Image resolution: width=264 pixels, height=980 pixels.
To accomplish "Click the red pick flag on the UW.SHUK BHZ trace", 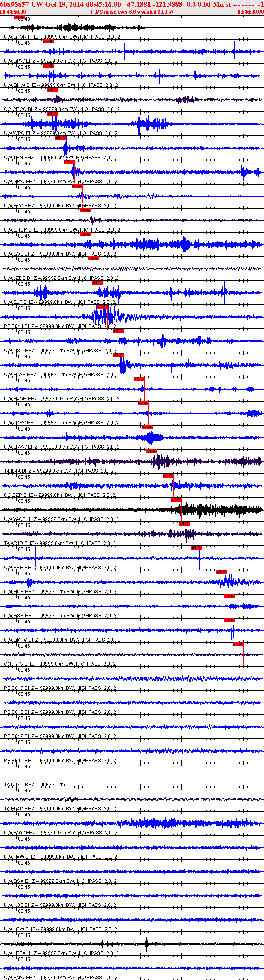I will point(86,210).
